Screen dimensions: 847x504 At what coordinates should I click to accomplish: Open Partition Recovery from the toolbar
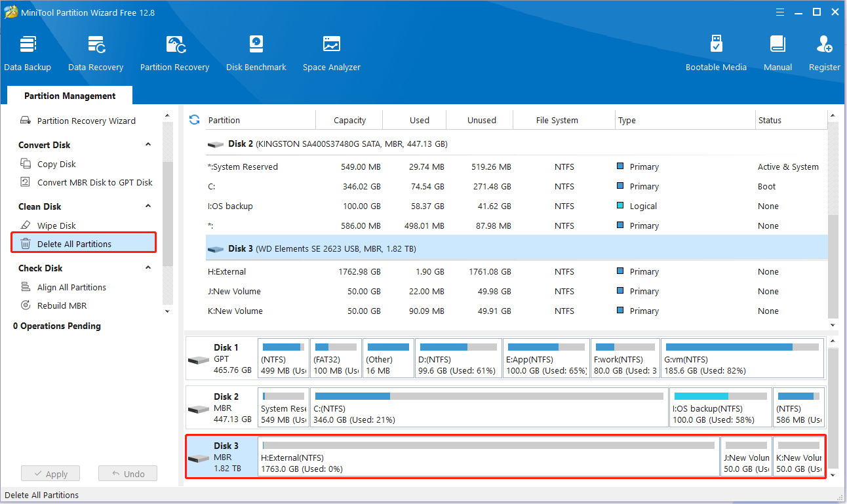[x=174, y=53]
